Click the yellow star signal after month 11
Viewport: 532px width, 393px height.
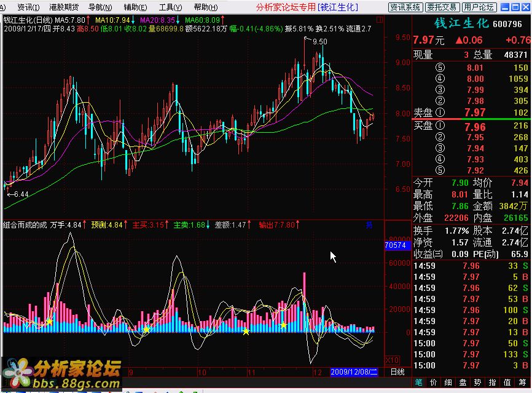(x=283, y=325)
